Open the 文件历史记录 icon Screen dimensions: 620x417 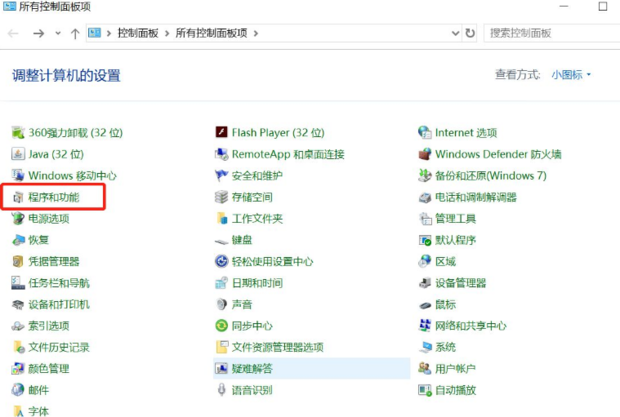[18, 347]
